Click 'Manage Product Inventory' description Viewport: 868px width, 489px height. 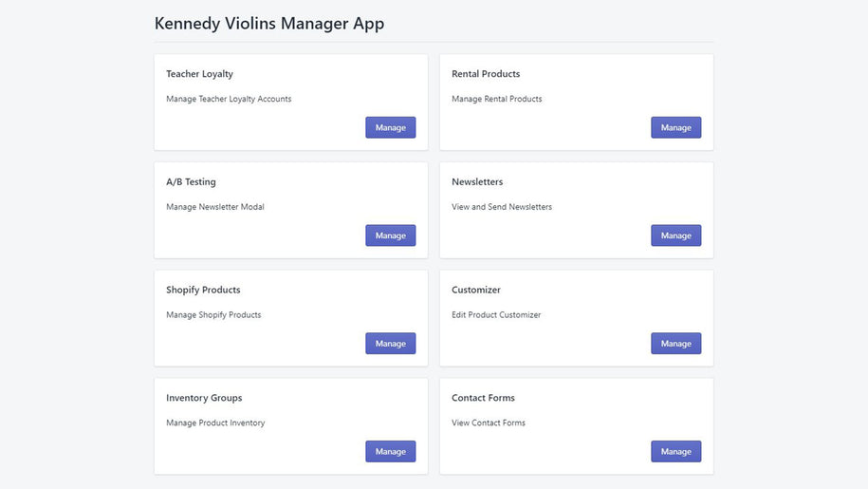click(x=215, y=423)
